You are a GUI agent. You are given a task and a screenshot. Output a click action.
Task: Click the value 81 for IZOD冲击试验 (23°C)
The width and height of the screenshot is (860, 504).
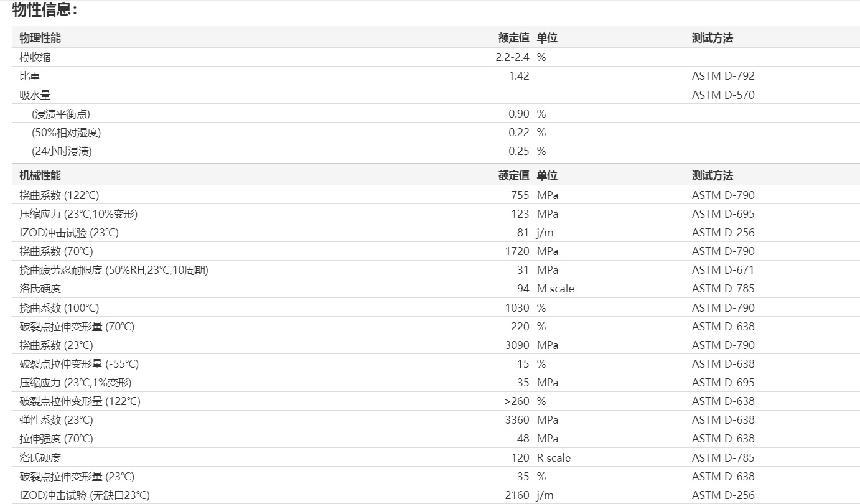(523, 233)
